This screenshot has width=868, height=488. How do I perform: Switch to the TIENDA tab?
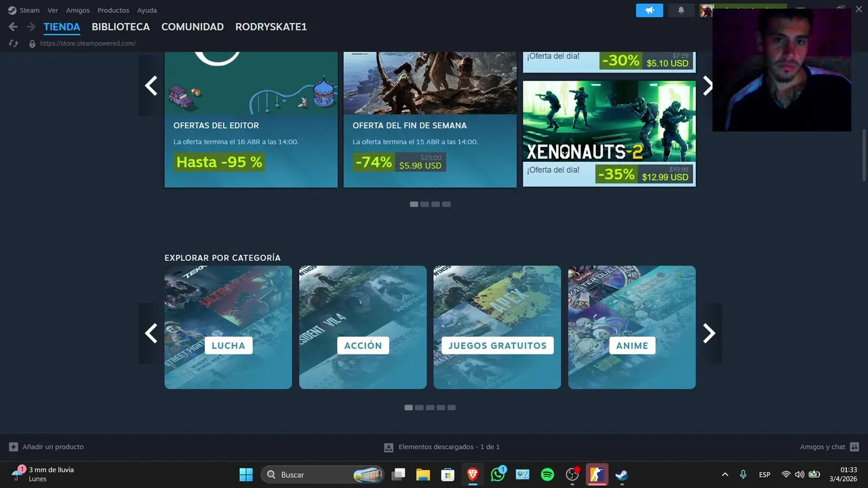tap(62, 27)
